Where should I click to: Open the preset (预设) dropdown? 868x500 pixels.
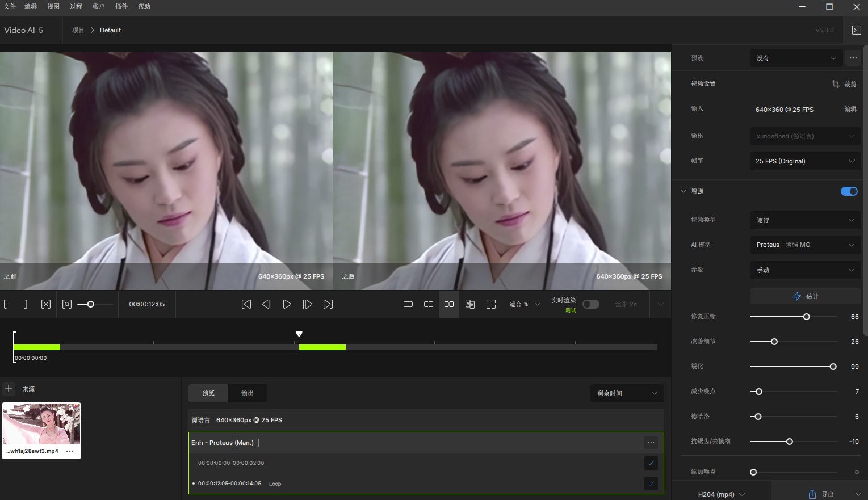796,58
